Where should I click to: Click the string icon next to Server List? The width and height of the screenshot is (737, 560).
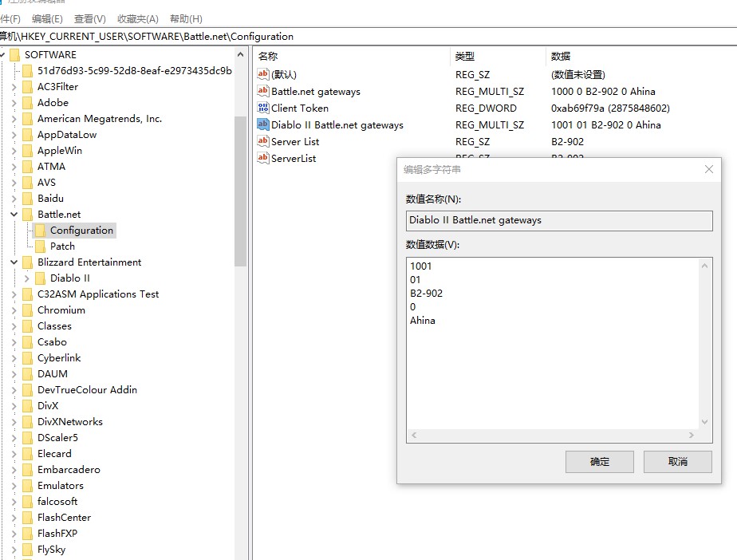[262, 141]
